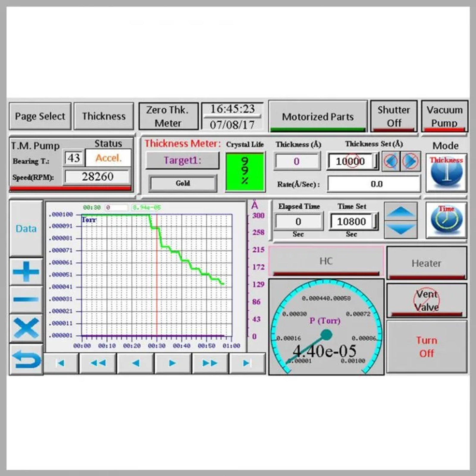Open the Page Select menu
The width and height of the screenshot is (476, 476).
[x=40, y=116]
